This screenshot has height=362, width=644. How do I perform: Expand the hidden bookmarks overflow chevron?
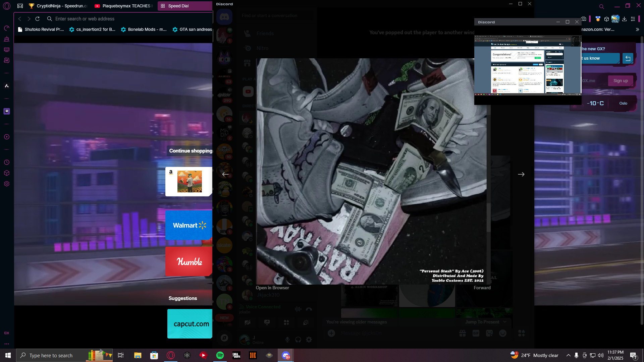click(637, 29)
